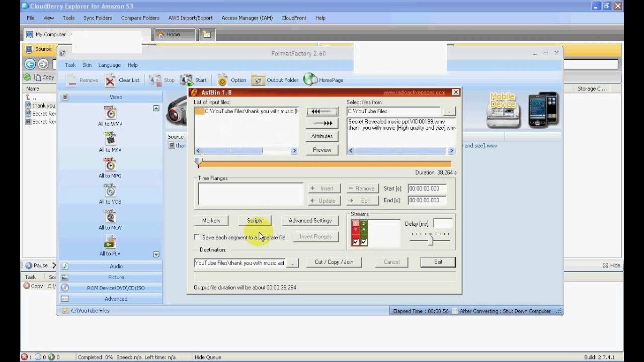Click the Source computer icon in CloudBerry
The width and height of the screenshot is (644, 362).
[x=29, y=49]
